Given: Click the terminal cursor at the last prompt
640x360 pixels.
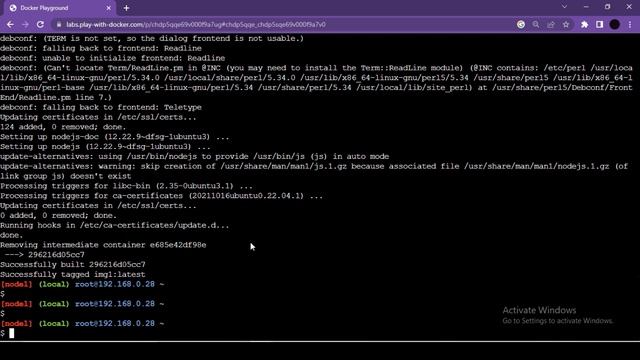Looking at the screenshot, I should click(11, 333).
